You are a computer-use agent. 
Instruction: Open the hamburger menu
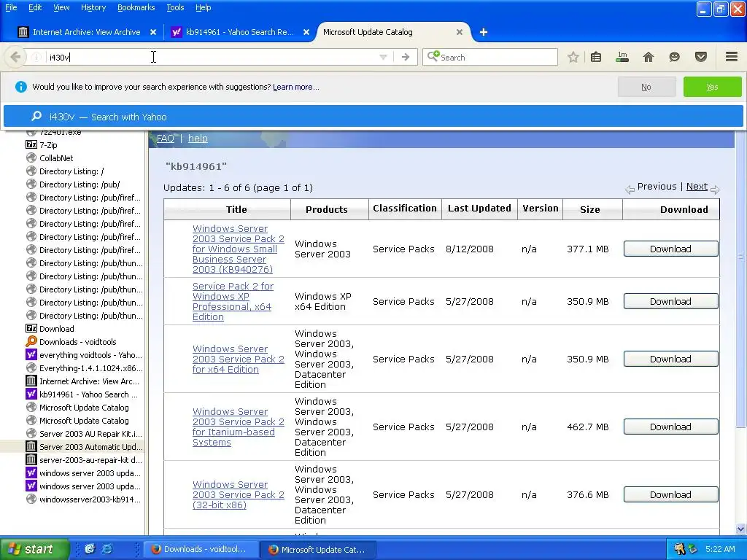click(732, 57)
